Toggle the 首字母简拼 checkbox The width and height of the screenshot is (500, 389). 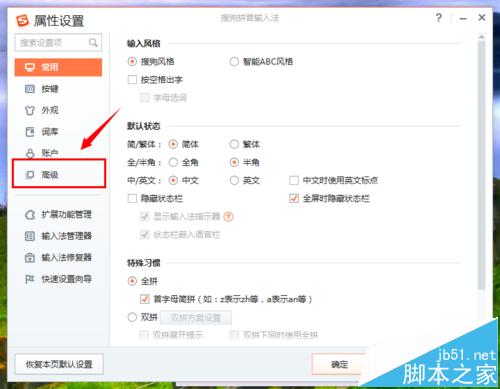coord(145,299)
